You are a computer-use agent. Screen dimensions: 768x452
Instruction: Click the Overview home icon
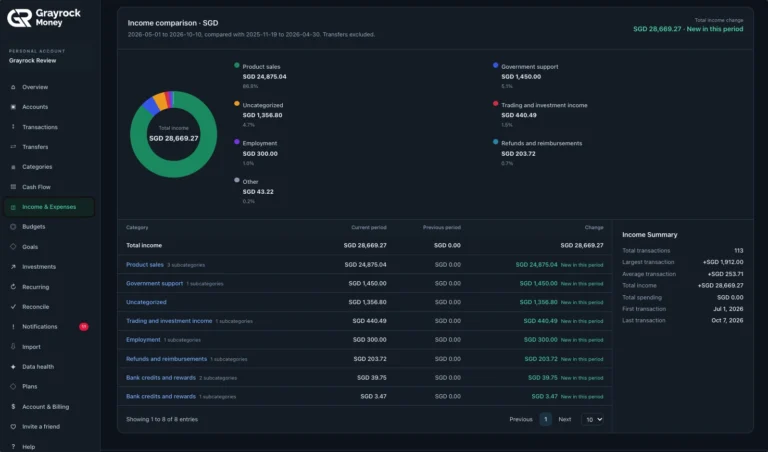(x=13, y=87)
